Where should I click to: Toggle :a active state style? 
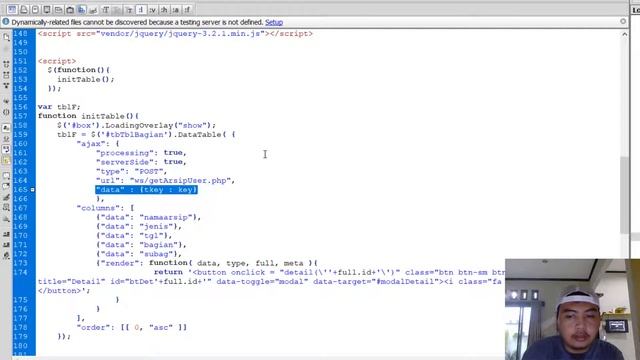[x=176, y=9]
